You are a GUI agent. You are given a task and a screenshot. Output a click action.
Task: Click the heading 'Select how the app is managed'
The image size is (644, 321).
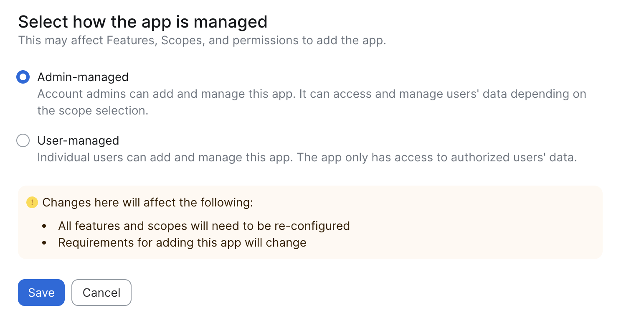point(142,21)
